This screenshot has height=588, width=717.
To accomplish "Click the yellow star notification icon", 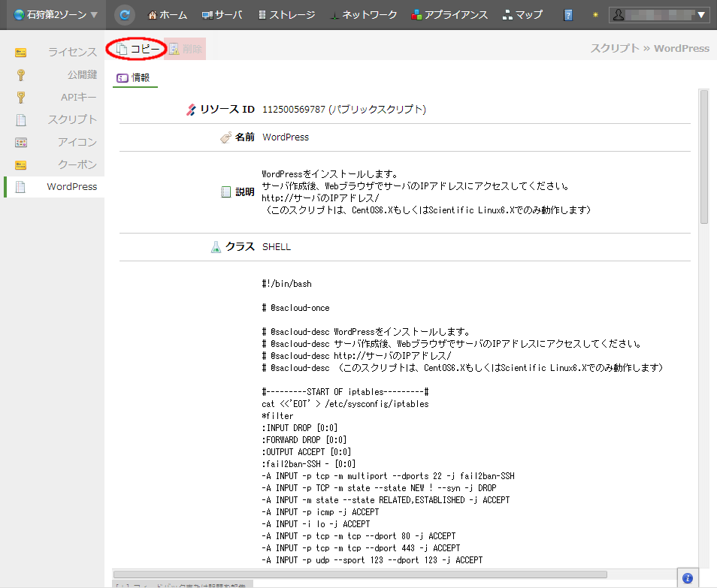I will 595,15.
